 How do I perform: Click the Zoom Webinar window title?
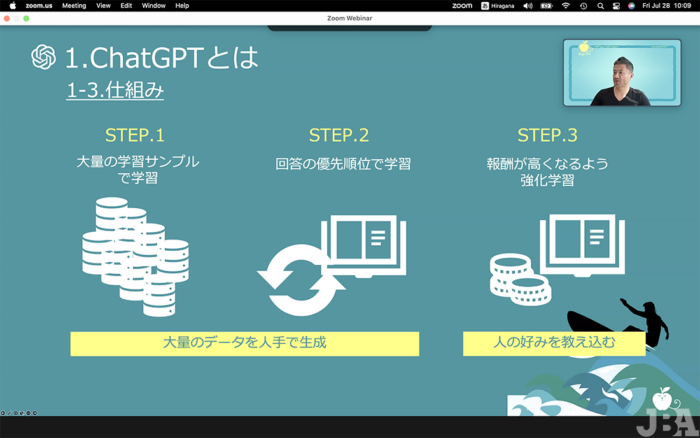(x=350, y=18)
